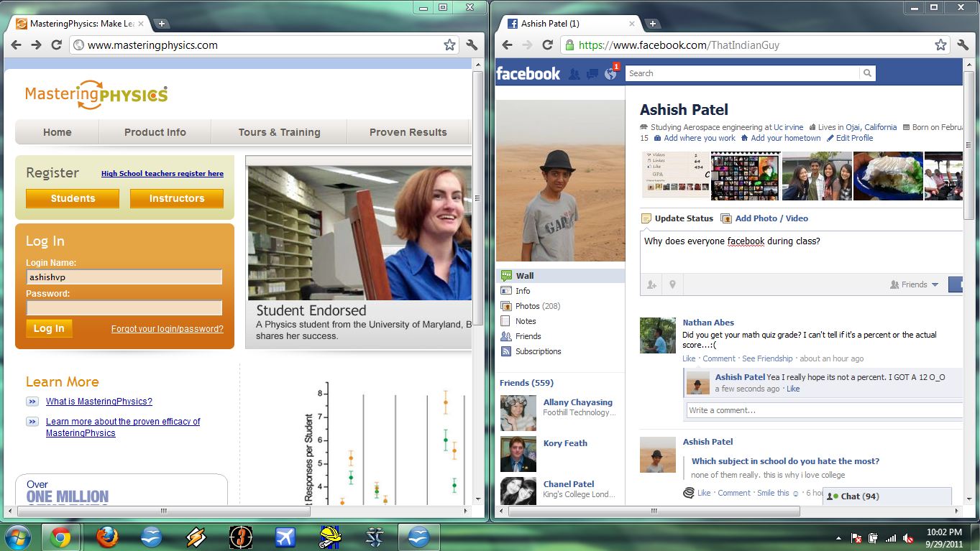The image size is (980, 551).
Task: Click the Login Name field
Action: pos(124,277)
